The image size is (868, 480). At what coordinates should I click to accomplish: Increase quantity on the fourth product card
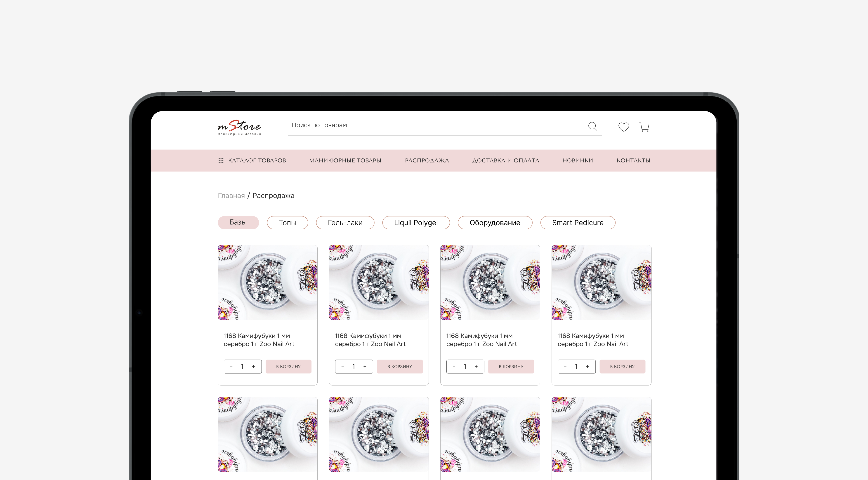[588, 367]
